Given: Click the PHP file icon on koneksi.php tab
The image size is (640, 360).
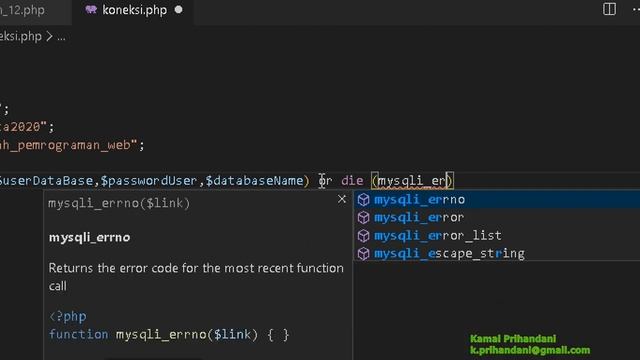Looking at the screenshot, I should click(91, 10).
